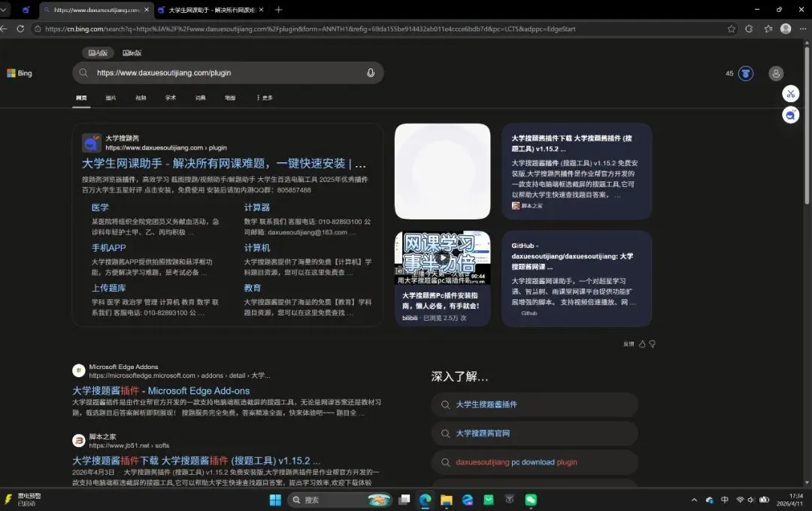Switch to the pinned first tab icon

[x=26, y=9]
